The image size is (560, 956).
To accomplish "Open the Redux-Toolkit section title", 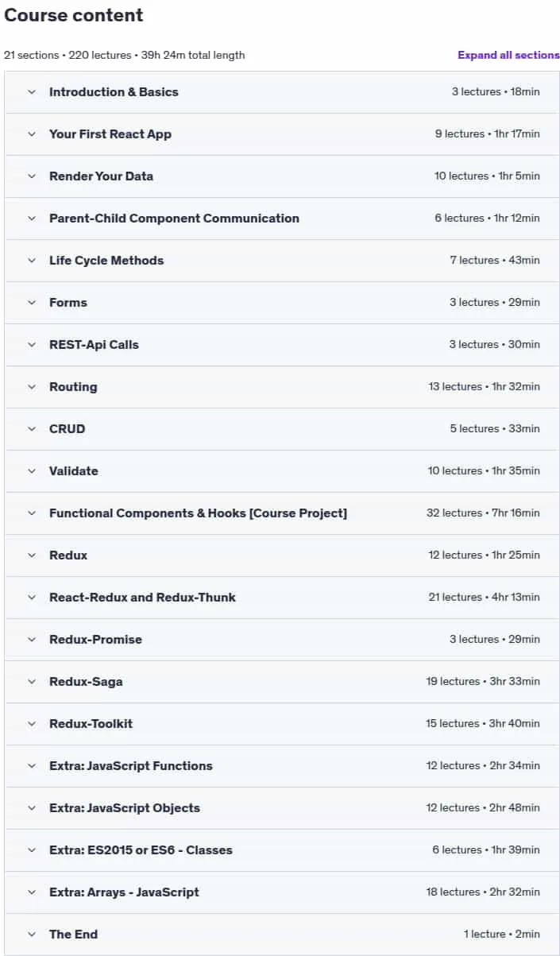I will (91, 724).
